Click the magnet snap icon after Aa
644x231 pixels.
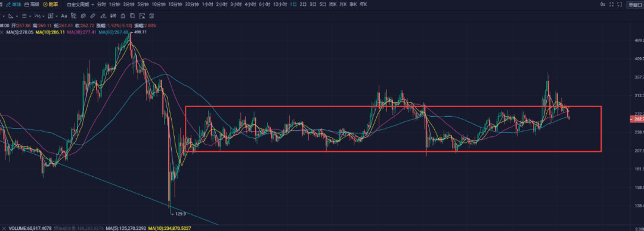coord(73,16)
